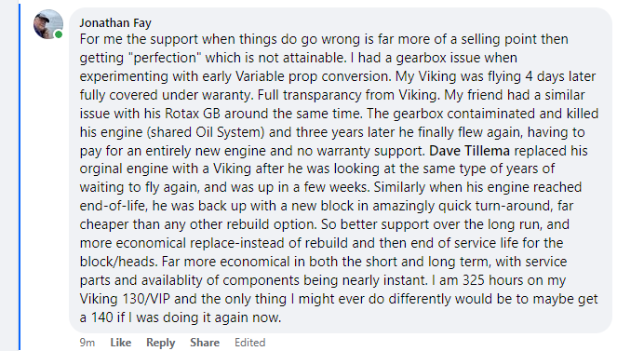The image size is (644, 351).
Task: Open the Jonathan Fay profile name link
Action: (x=115, y=22)
